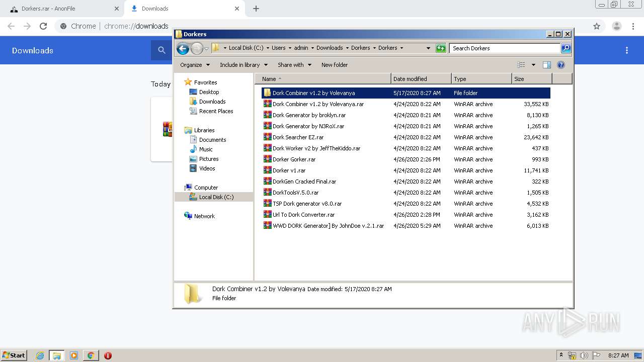
Task: Bookmark this page with star icon
Action: click(x=597, y=26)
